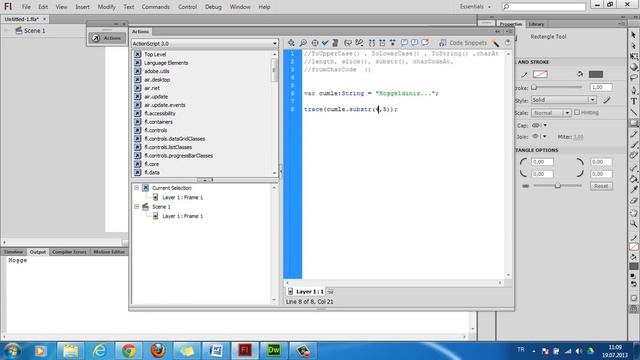Select the Zoom magnifier tool

pos(633,224)
